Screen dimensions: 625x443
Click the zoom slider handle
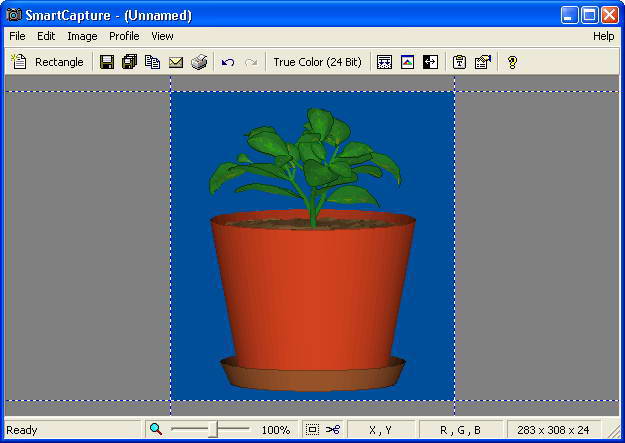tap(212, 430)
